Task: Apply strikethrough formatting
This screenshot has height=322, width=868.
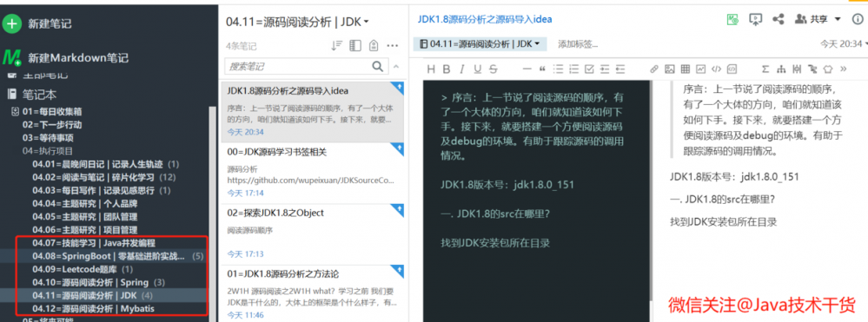Action: (x=494, y=69)
